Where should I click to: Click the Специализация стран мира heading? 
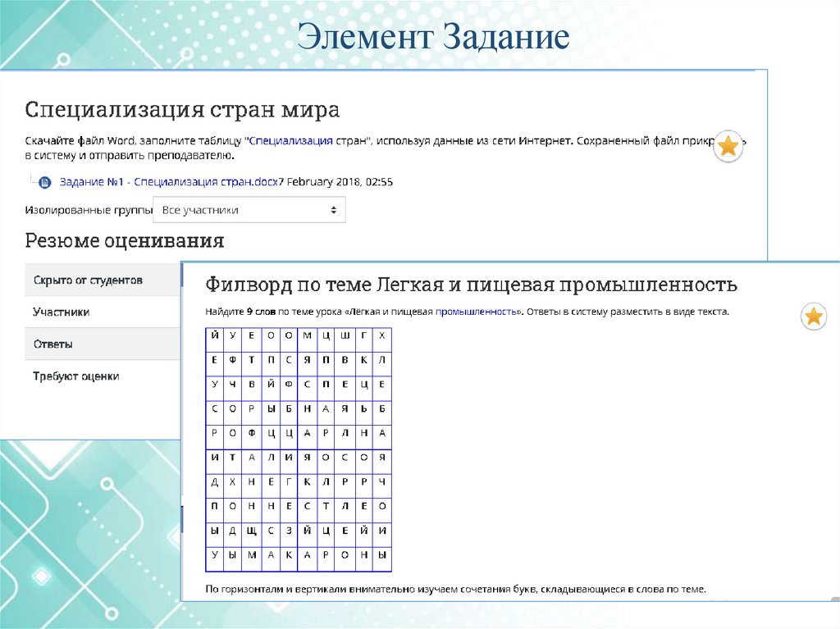(182, 109)
